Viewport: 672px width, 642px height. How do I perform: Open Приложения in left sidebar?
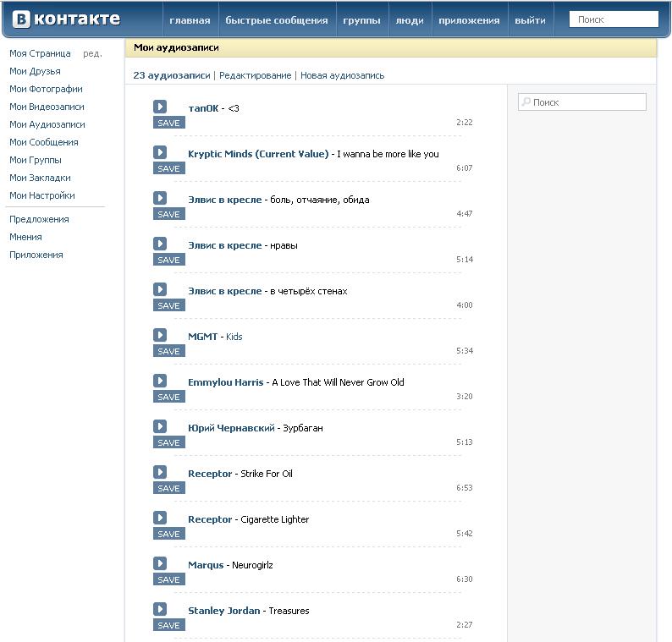[36, 255]
